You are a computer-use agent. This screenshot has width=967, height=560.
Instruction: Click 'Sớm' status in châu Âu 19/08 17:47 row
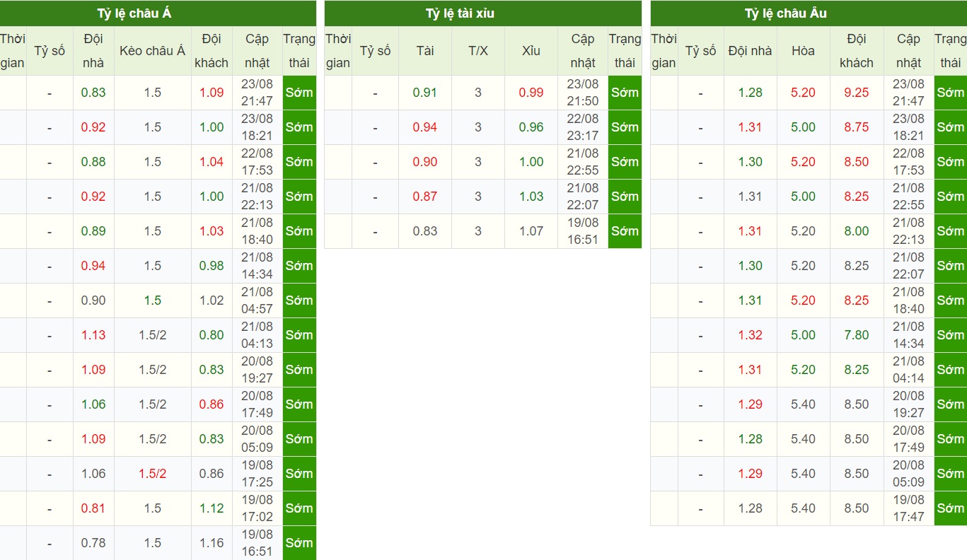click(950, 508)
